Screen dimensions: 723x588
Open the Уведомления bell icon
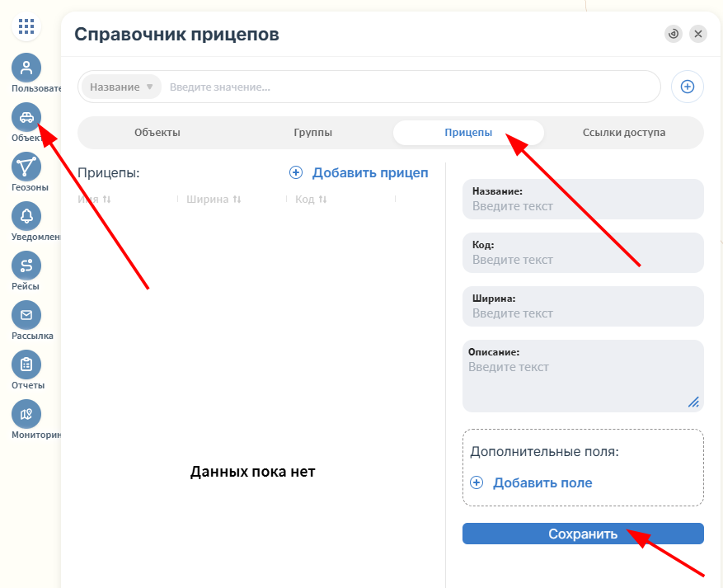(26, 216)
